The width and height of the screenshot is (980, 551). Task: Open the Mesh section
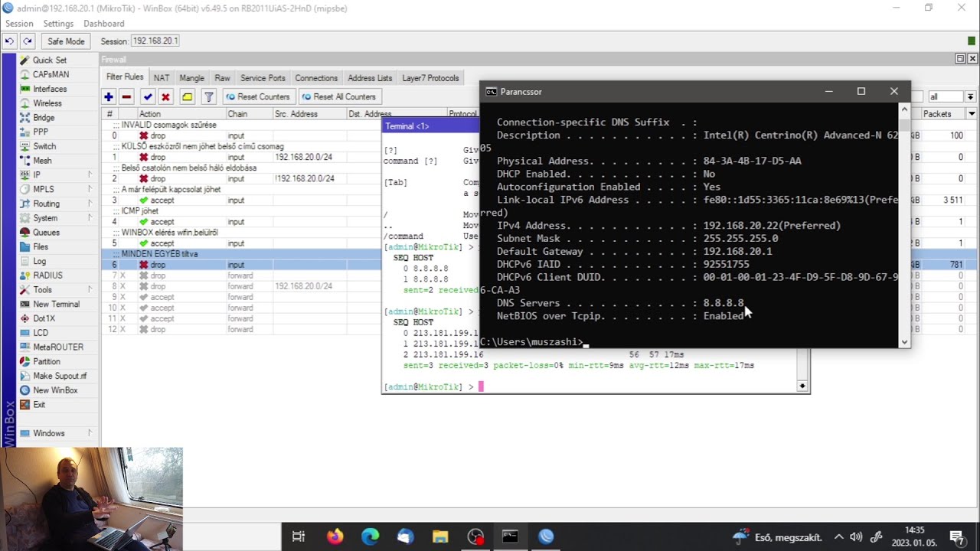42,161
